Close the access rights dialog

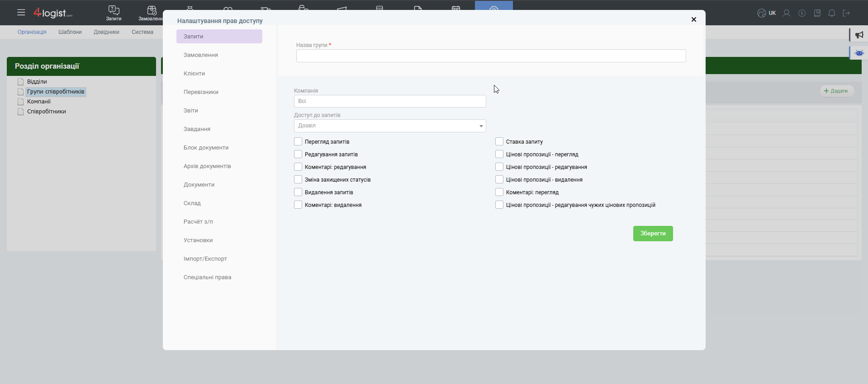pos(693,19)
